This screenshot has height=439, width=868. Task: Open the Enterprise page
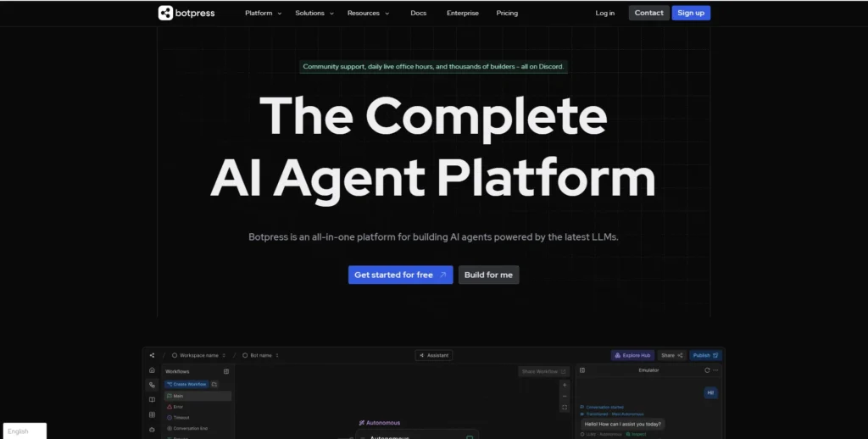(463, 13)
